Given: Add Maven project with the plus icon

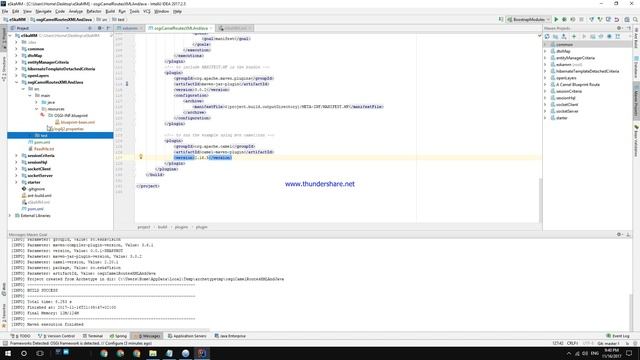Looking at the screenshot, I should (x=574, y=37).
